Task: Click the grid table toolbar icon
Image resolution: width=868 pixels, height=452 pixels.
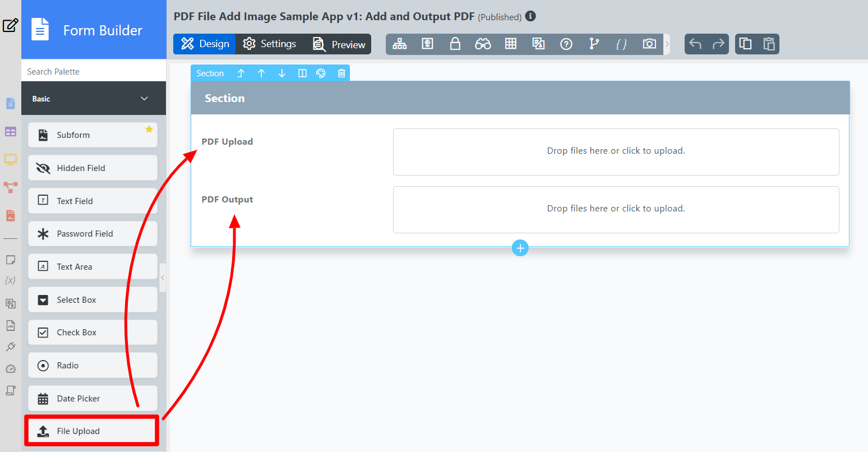Action: [511, 44]
